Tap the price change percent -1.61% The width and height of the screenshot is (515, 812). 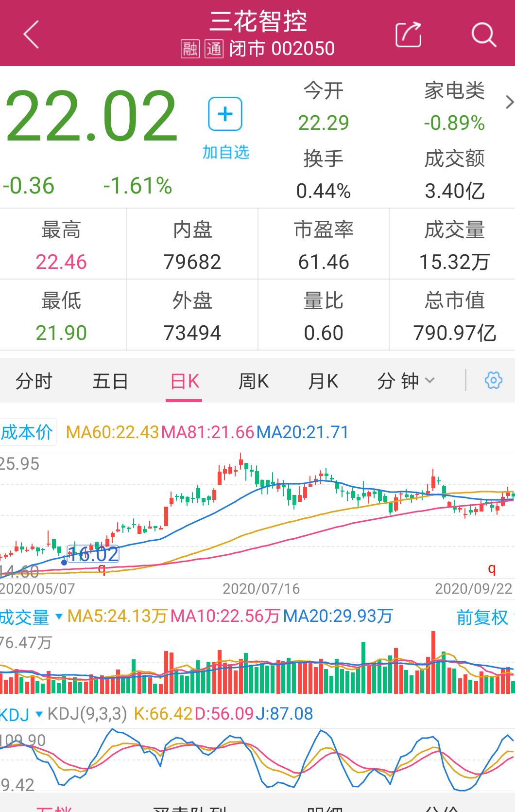(137, 186)
